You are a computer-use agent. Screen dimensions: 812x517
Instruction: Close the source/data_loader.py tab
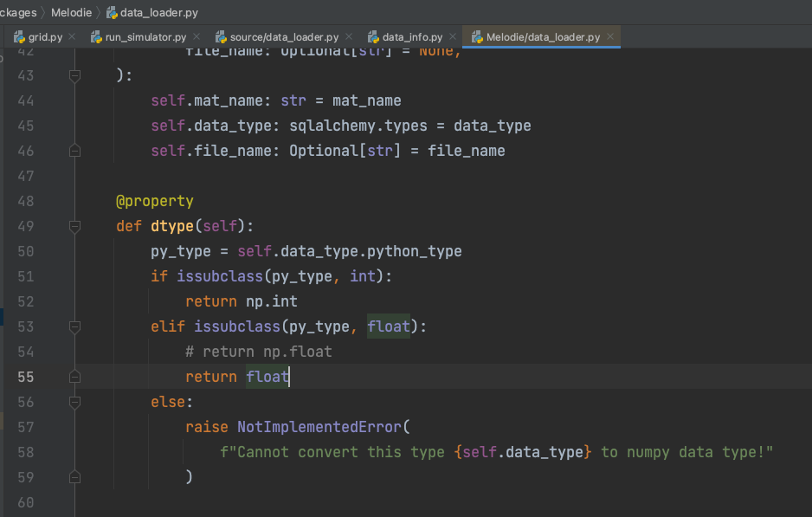(x=349, y=36)
